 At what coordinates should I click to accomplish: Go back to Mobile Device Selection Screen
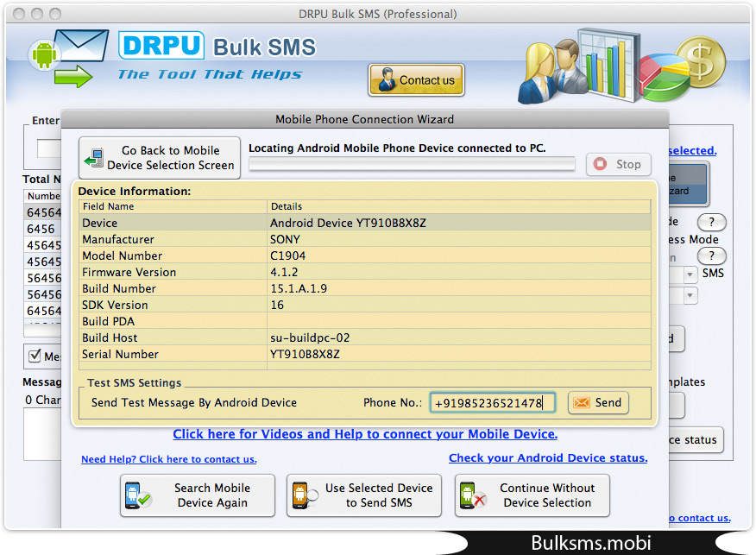(x=160, y=158)
